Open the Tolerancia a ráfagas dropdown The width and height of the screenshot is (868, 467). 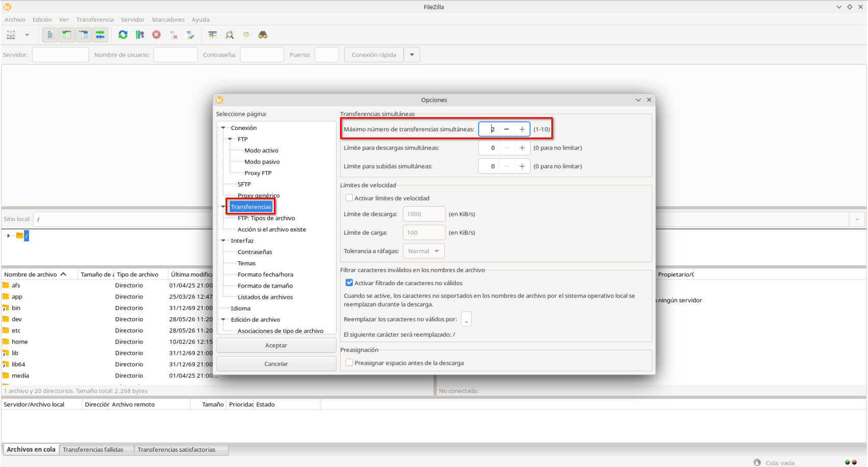pos(424,251)
